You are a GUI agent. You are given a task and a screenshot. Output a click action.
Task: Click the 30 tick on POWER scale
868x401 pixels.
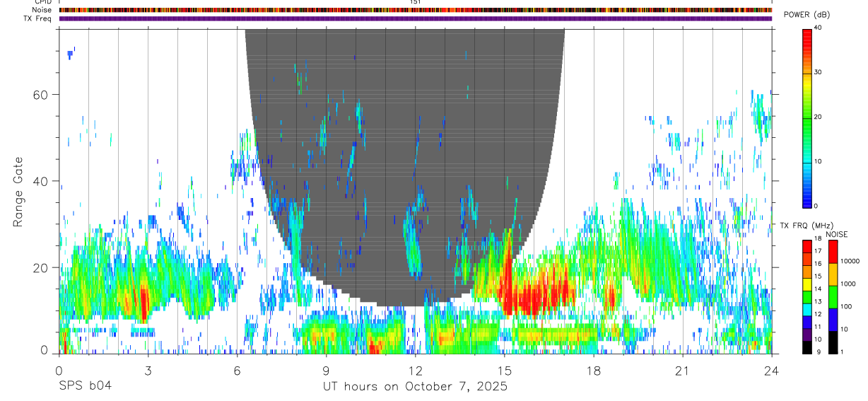818,72
